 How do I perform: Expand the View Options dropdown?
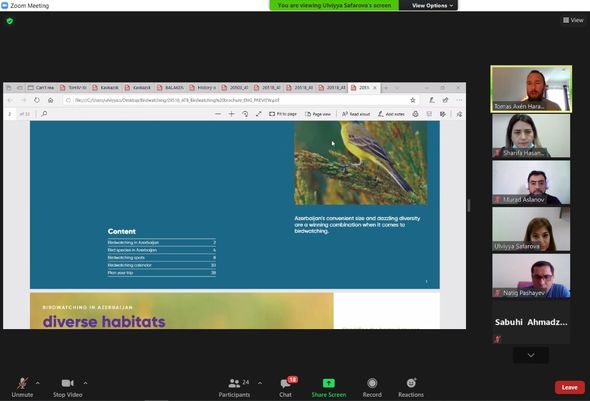[429, 5]
